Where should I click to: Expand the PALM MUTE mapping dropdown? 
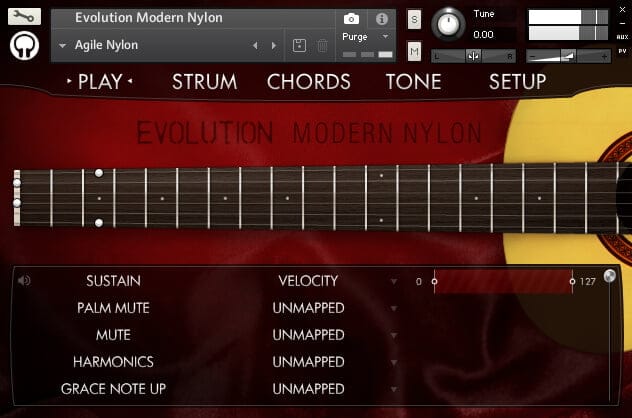[394, 308]
